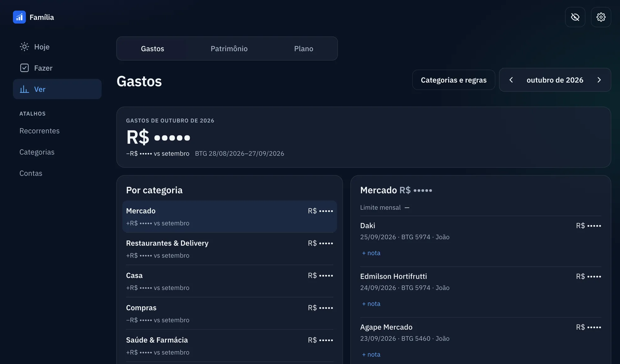620x364 pixels.
Task: Click the 23/09/2026 · BTG 5460 · João details
Action: [405, 339]
